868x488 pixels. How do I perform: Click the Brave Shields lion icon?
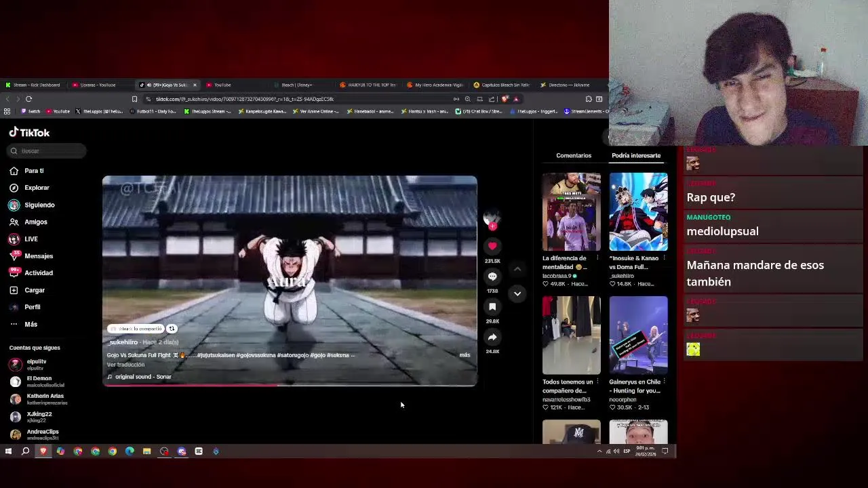point(505,99)
